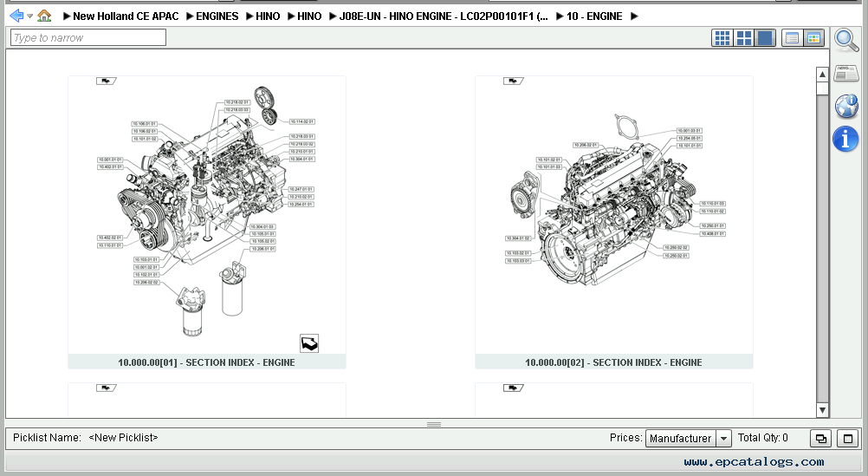Click the blue back arrow
This screenshot has width=868, height=476.
point(16,16)
